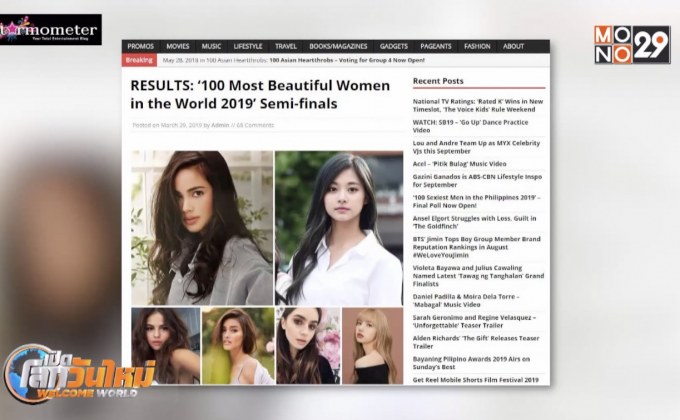680x420 pixels.
Task: Open the BOOKS/MAGAZINES menu item
Action: pos(338,46)
